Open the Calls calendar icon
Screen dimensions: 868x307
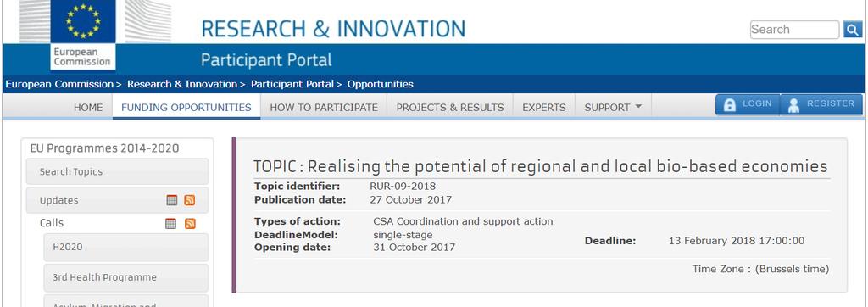tap(171, 223)
